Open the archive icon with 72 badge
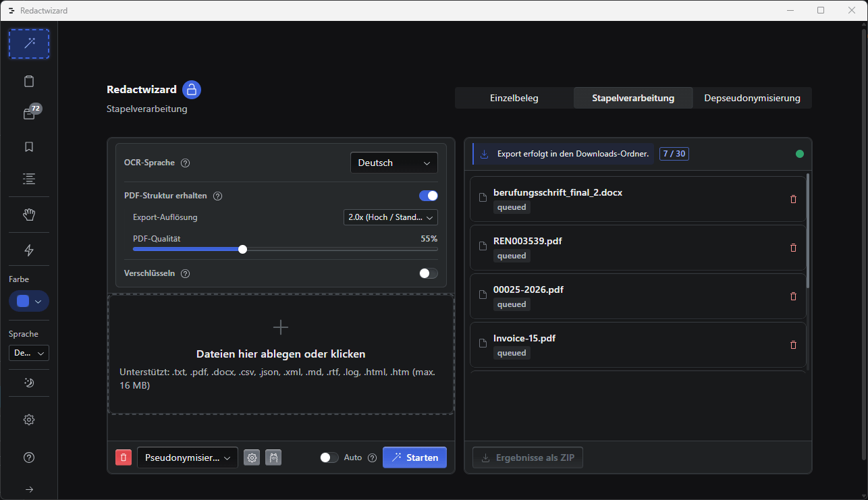 pyautogui.click(x=29, y=114)
